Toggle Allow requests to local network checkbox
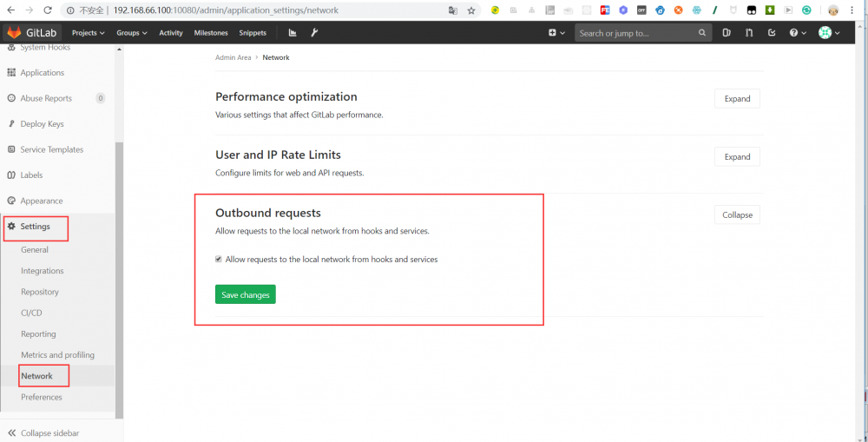This screenshot has height=442, width=868. (219, 259)
